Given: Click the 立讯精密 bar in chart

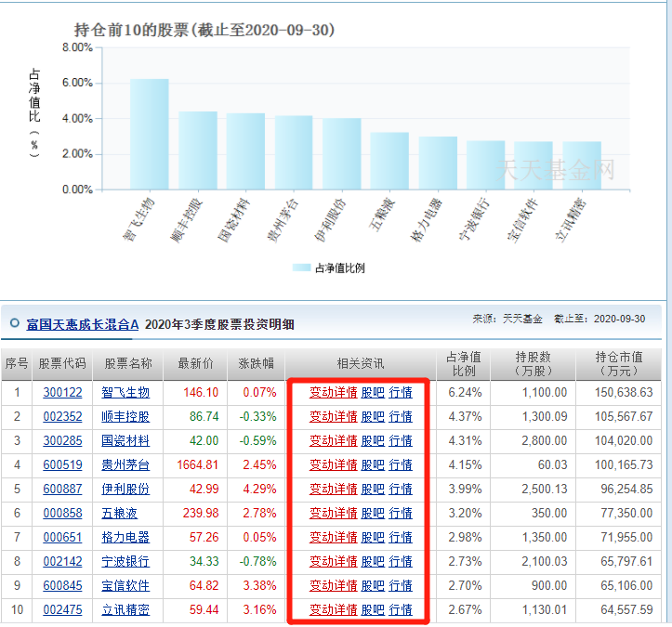Looking at the screenshot, I should coord(582,165).
